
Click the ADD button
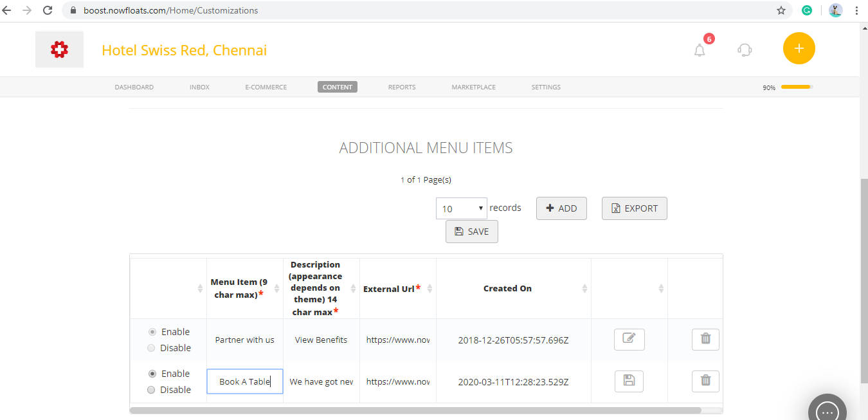pyautogui.click(x=561, y=208)
